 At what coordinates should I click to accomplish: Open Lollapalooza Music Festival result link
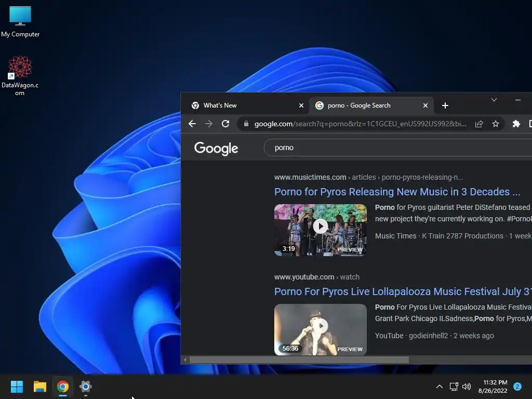click(x=403, y=291)
